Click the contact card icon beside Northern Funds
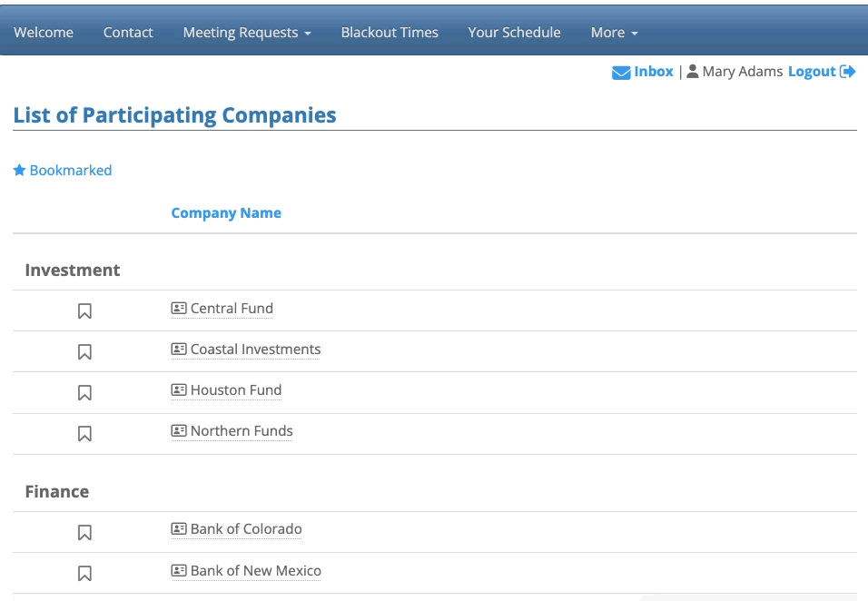The height and width of the screenshot is (601, 868). [179, 431]
